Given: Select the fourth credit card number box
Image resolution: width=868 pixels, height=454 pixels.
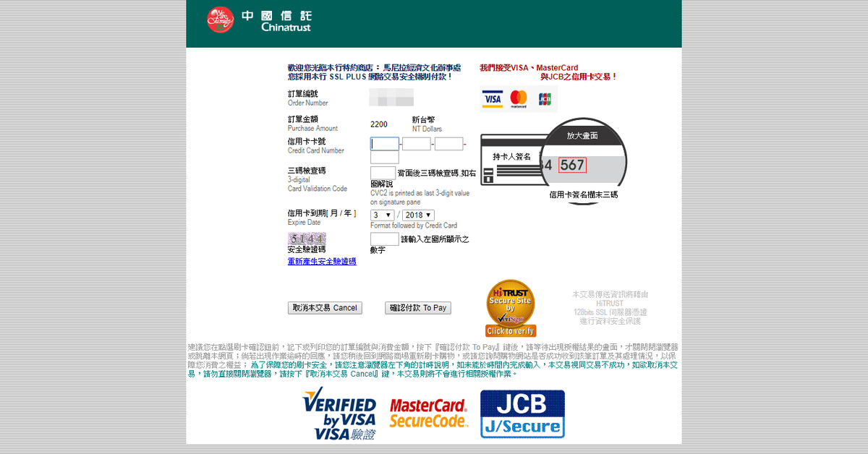Looking at the screenshot, I should pos(385,158).
